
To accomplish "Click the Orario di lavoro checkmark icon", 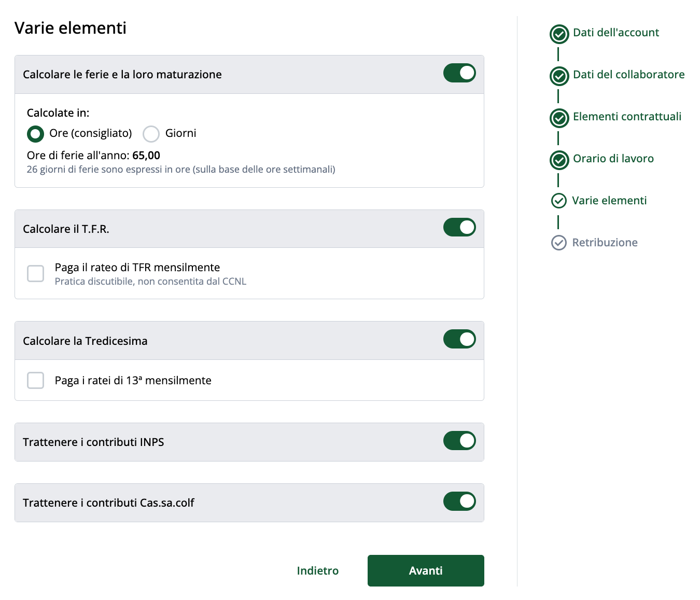I will pos(559,160).
